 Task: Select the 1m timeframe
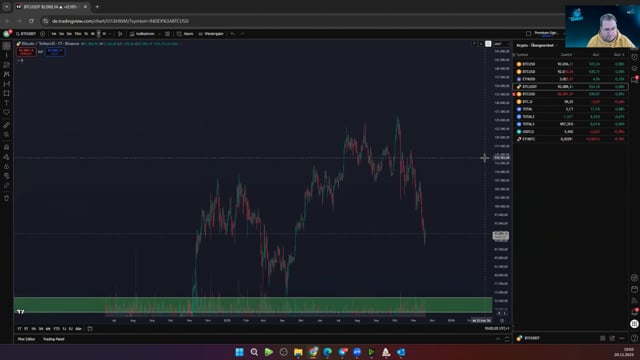[53, 34]
